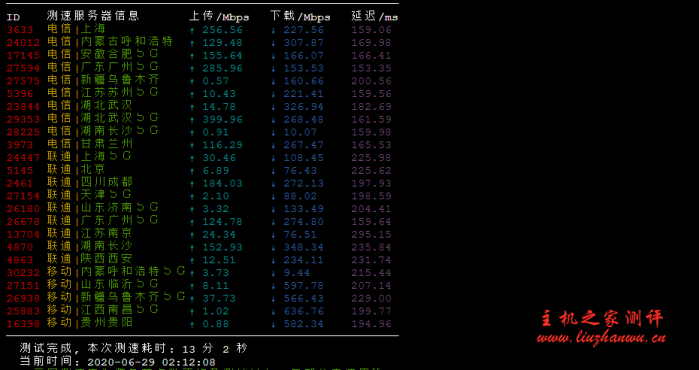Click the timestamp "2020-06-29 02:12:08"
Viewport: 699px width, 370px height.
point(152,362)
